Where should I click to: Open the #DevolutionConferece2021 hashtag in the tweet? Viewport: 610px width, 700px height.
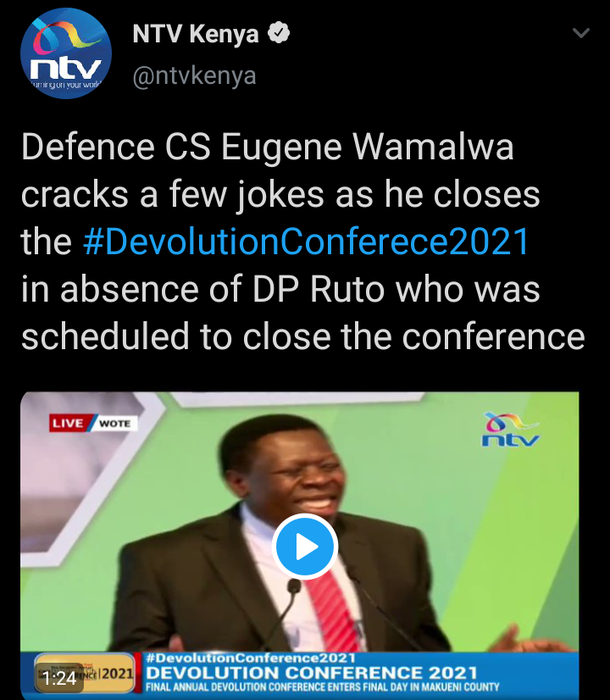[x=306, y=241]
